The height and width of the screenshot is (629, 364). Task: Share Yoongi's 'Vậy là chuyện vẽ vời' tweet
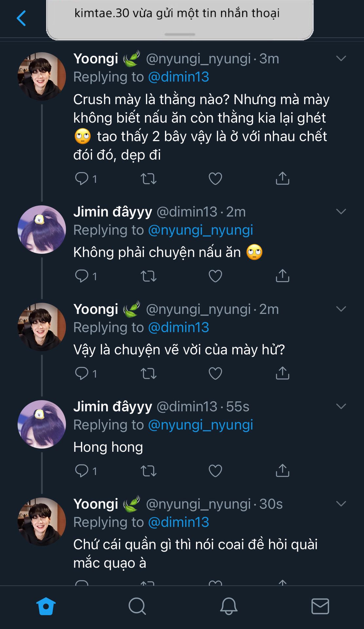tap(282, 373)
